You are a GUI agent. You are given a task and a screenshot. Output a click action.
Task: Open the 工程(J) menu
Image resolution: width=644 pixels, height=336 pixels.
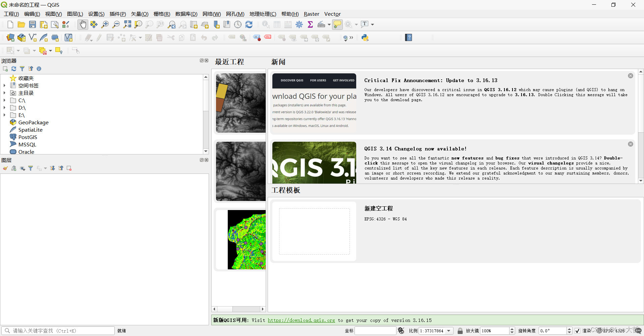point(11,14)
